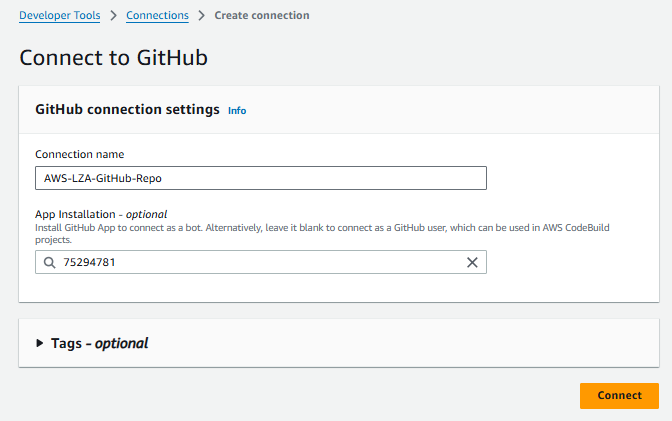
Task: Click the App Installation - optional label
Action: pyautogui.click(x=101, y=214)
